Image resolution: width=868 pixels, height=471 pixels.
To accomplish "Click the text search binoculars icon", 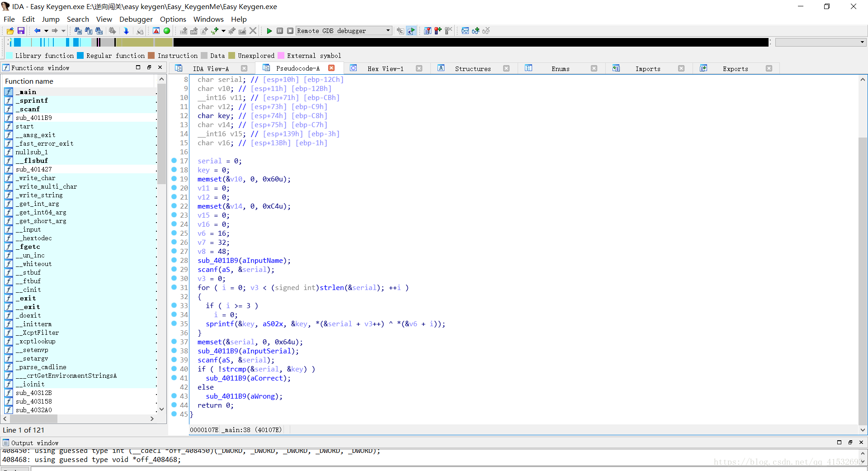I will click(x=89, y=31).
